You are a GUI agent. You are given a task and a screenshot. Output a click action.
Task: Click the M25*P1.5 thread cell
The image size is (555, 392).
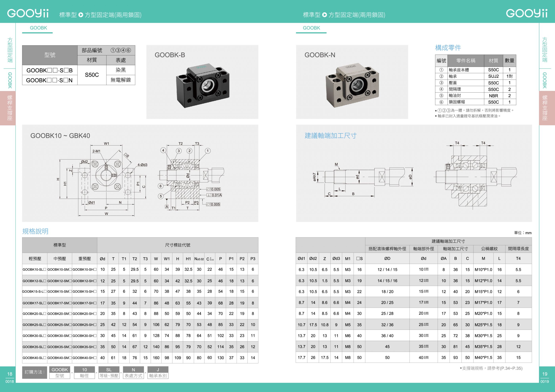click(483, 325)
